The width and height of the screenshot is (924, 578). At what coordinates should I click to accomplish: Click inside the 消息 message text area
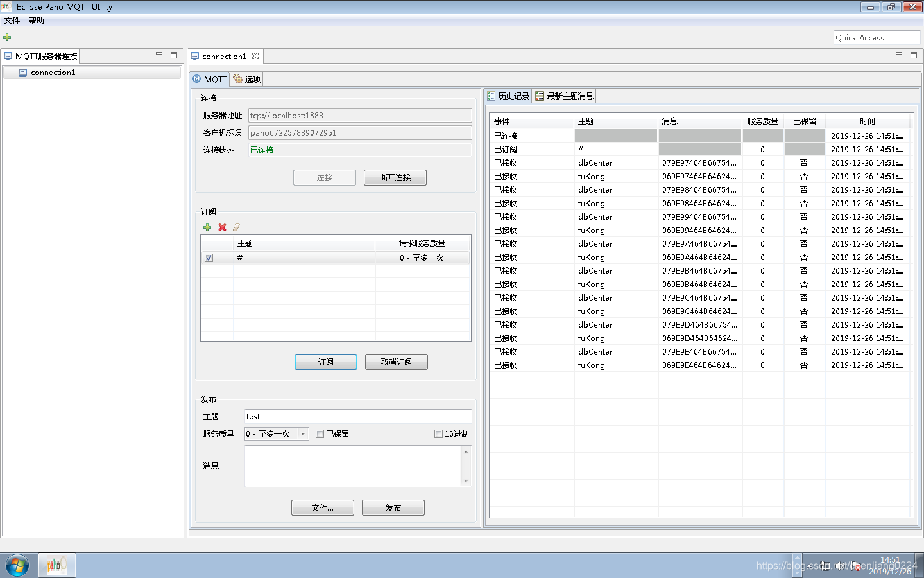pos(352,466)
